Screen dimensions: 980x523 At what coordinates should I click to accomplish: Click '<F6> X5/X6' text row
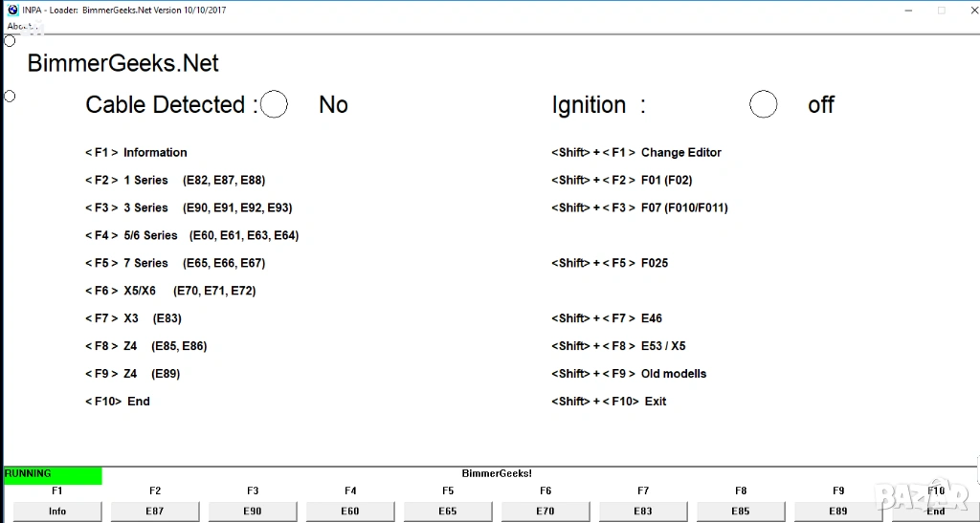[170, 291]
